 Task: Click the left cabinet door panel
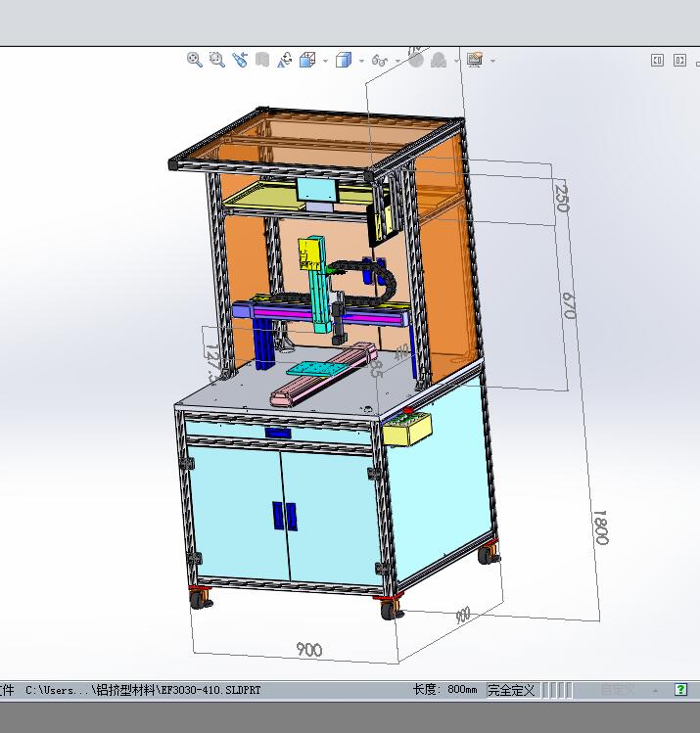239,512
